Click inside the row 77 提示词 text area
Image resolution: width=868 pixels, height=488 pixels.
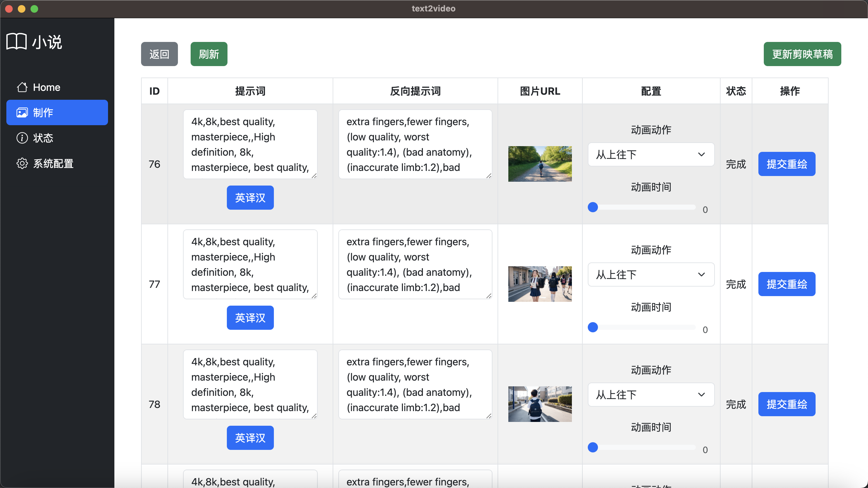click(x=250, y=265)
